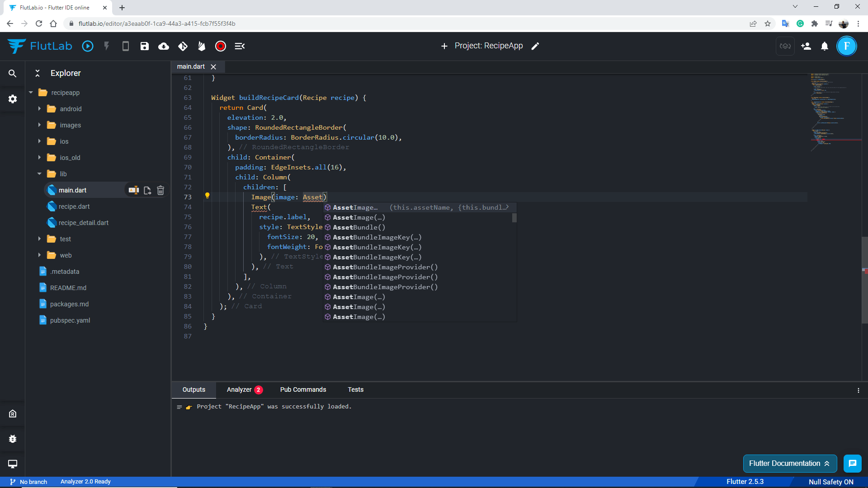Collapse the Explorer panel toggle
The image size is (868, 488).
pos(38,73)
